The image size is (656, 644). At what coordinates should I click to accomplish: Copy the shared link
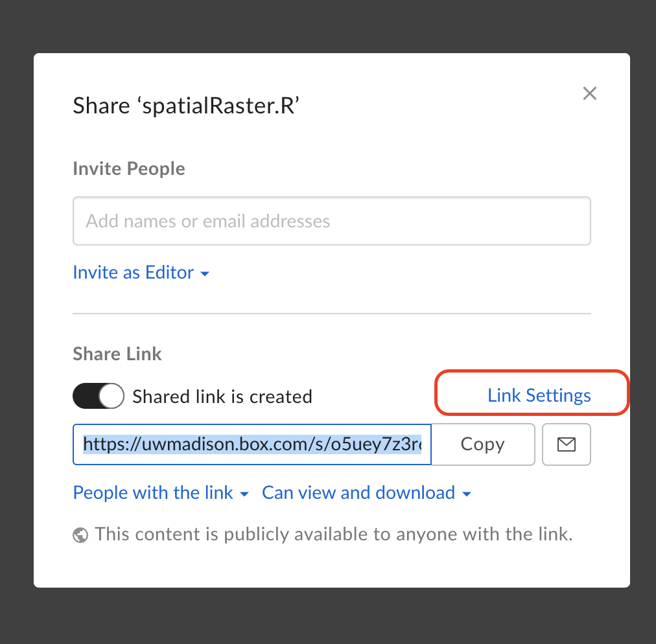[483, 444]
